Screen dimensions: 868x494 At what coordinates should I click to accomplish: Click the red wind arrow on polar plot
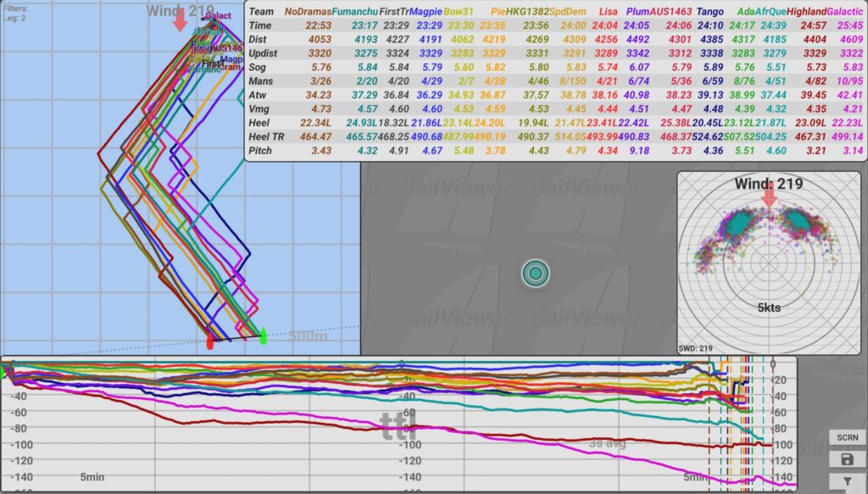coord(769,197)
